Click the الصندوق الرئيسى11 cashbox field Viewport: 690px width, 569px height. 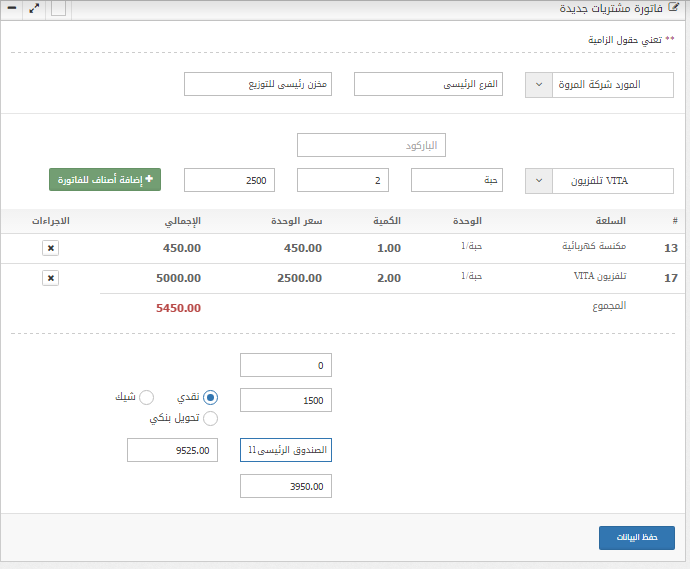pos(286,451)
